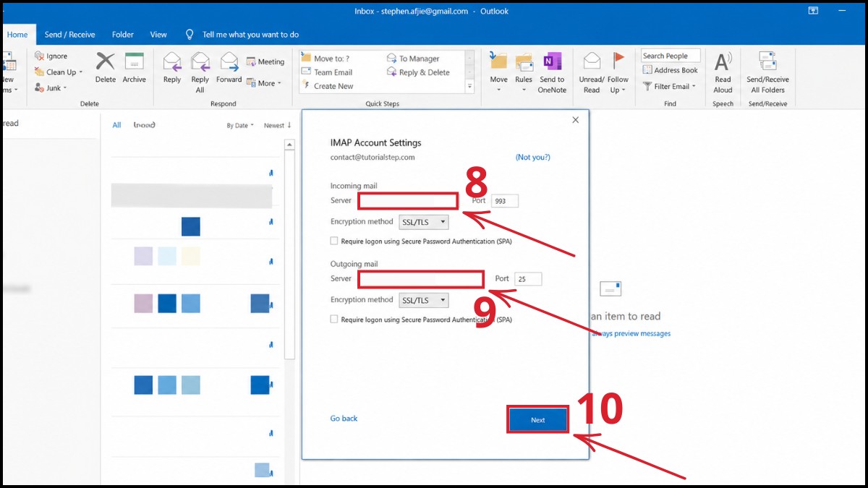
Task: Open the Address Book
Action: pyautogui.click(x=671, y=70)
